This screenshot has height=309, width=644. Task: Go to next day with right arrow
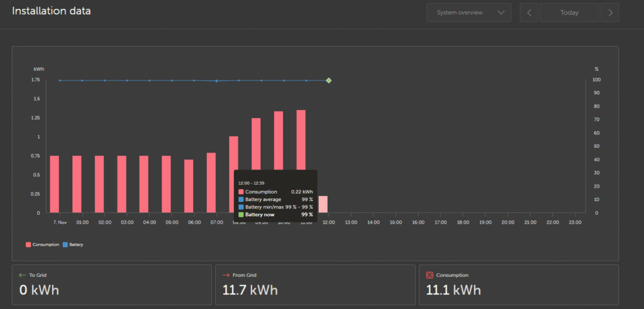609,13
